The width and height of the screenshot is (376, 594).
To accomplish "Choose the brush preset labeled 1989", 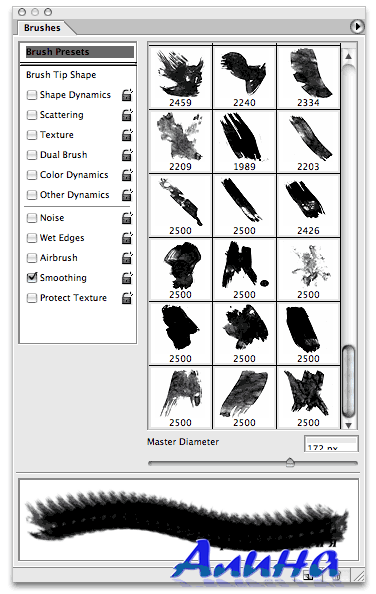I will pyautogui.click(x=244, y=142).
